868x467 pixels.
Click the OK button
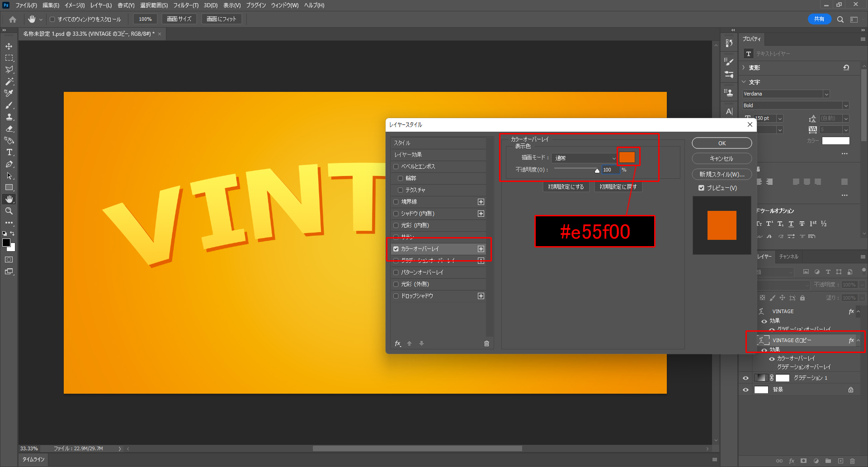722,143
